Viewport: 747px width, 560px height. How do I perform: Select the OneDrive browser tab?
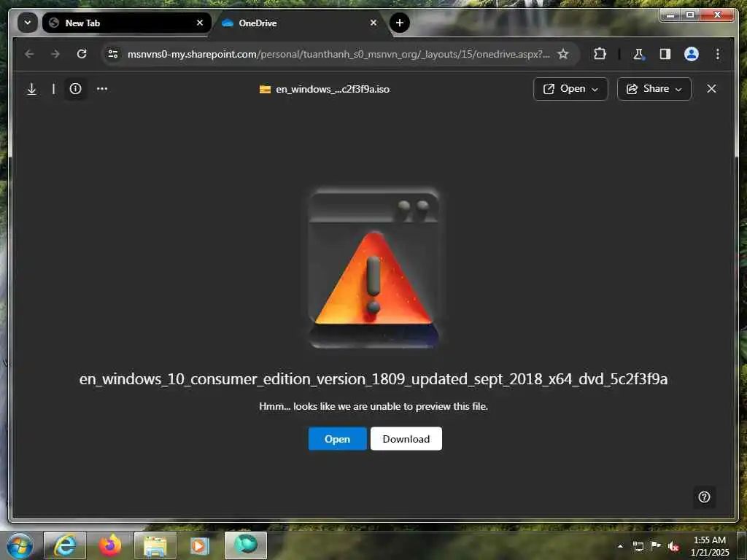pos(298,23)
